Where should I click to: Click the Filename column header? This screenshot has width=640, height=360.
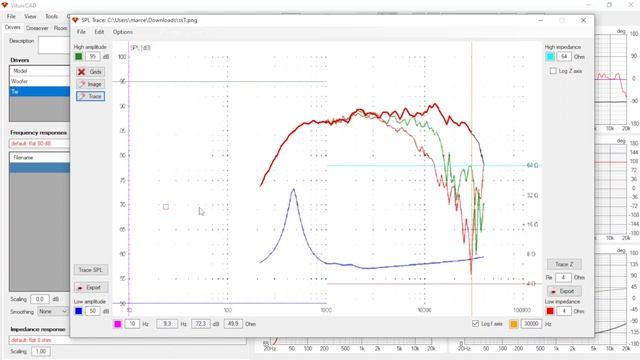coord(40,157)
